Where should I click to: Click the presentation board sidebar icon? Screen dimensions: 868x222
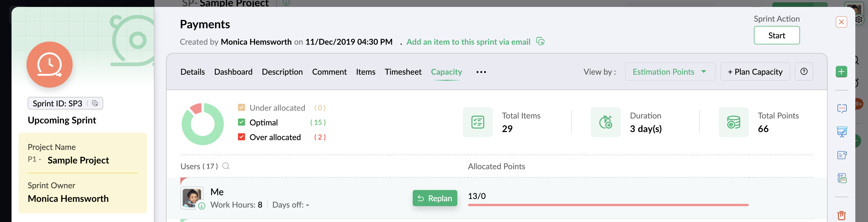click(x=841, y=132)
